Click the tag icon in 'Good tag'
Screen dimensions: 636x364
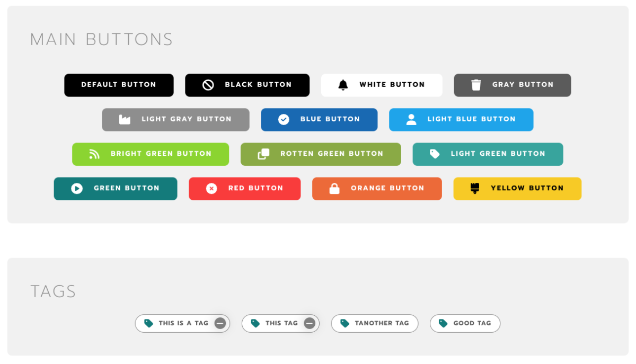click(444, 323)
